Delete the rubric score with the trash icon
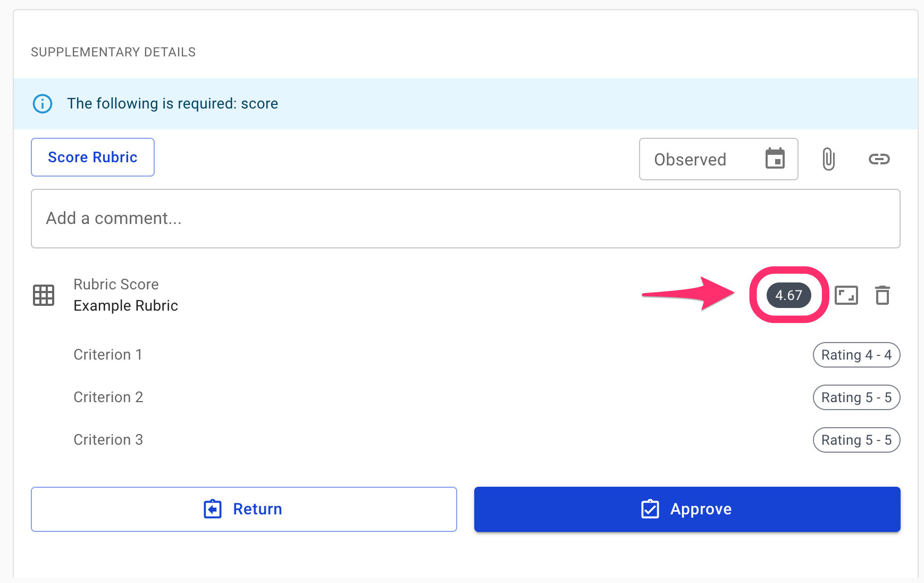924x583 pixels. click(x=882, y=295)
